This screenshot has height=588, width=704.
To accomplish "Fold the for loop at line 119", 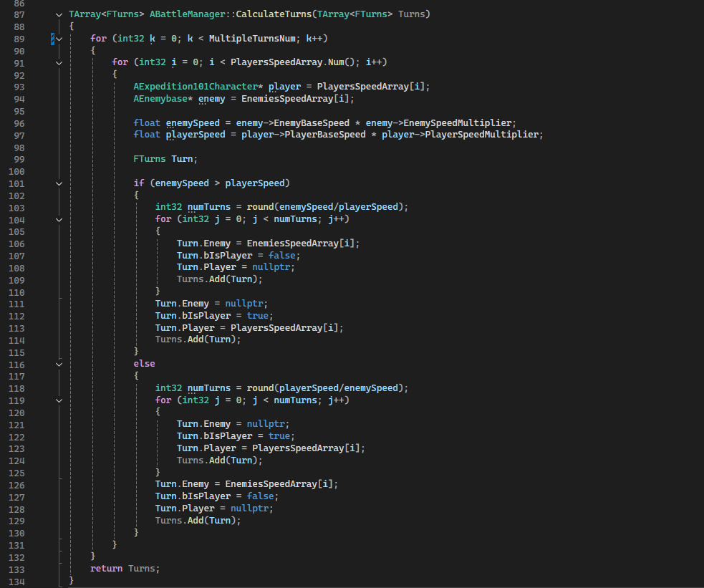I will pyautogui.click(x=59, y=401).
